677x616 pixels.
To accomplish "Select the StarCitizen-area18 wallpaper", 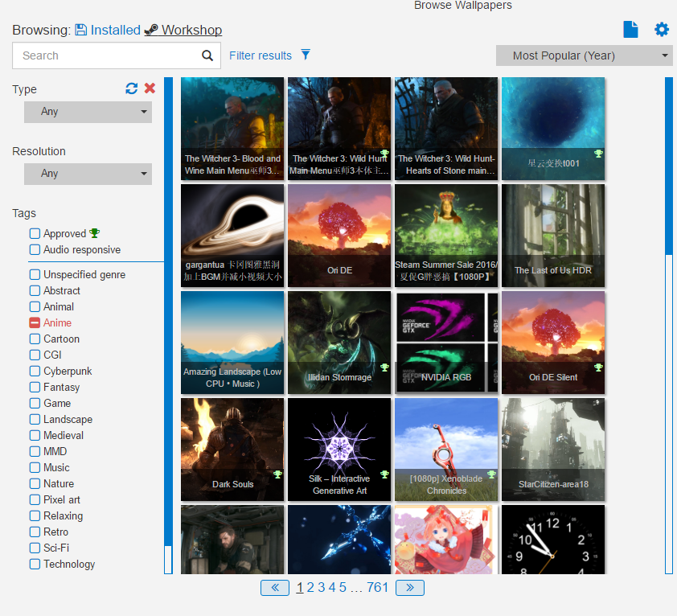I will [553, 450].
